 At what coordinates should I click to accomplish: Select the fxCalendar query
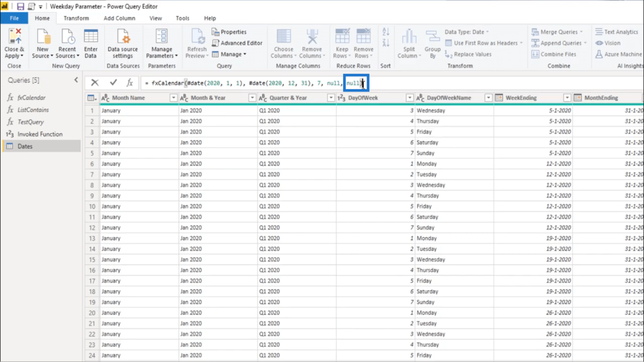31,98
